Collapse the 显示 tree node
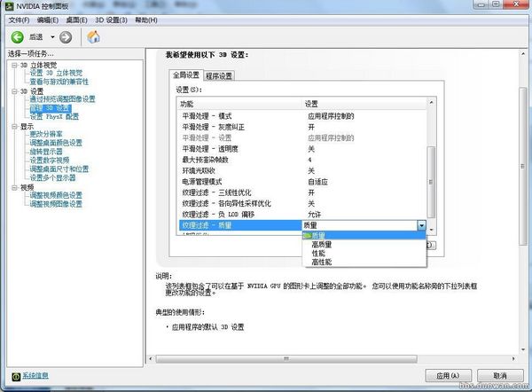 pos(14,127)
